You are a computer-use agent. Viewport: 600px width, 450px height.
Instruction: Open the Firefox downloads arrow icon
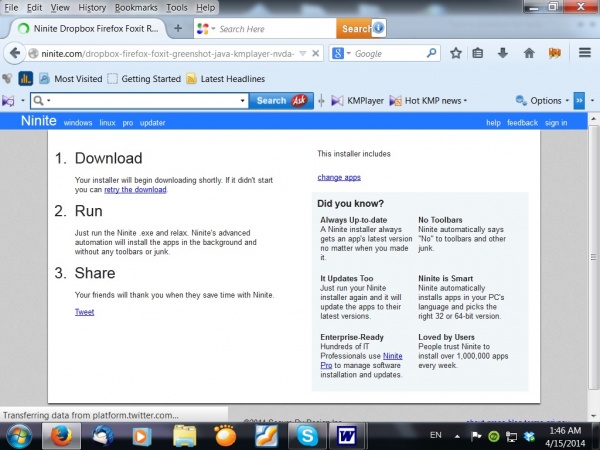click(502, 53)
